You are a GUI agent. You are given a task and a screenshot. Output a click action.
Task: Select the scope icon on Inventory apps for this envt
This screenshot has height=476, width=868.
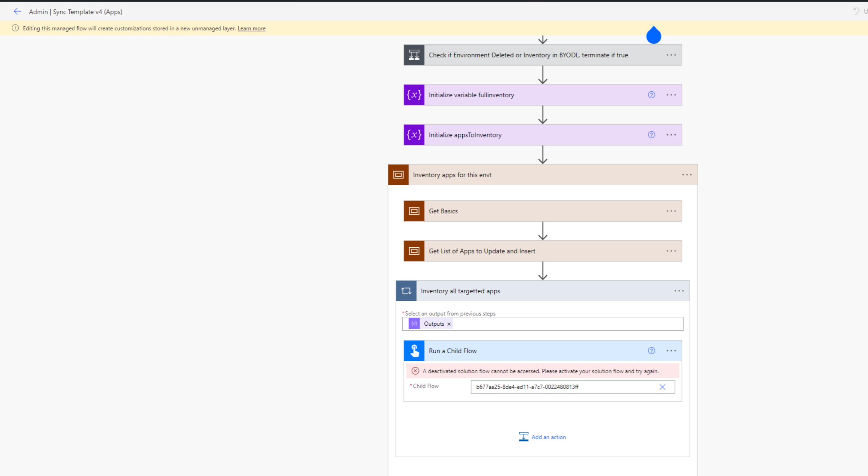click(398, 174)
